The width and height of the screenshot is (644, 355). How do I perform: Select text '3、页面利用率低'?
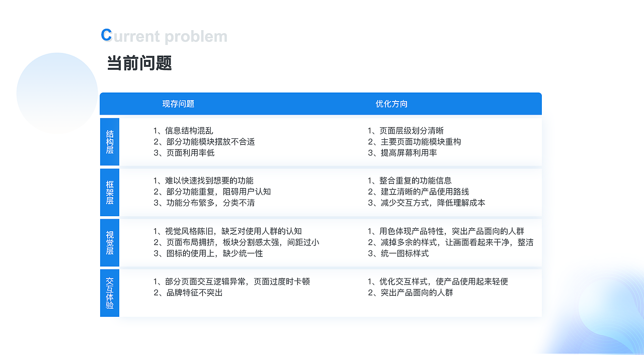(184, 153)
